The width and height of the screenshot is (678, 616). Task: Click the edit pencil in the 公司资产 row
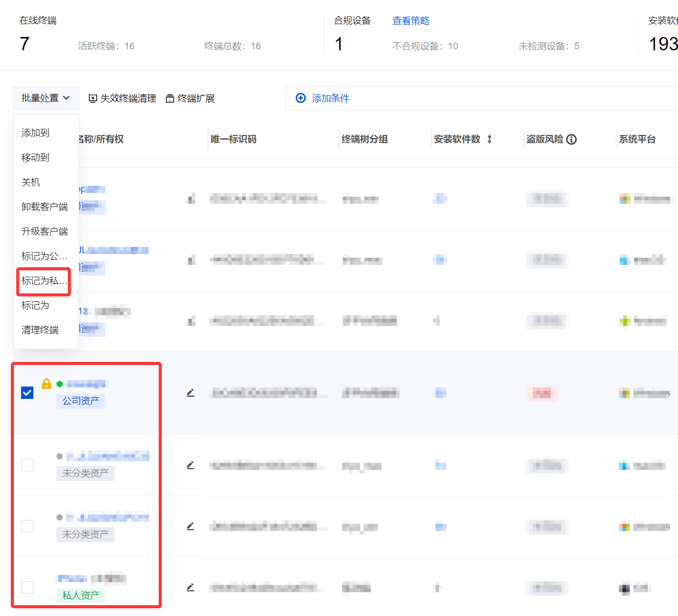point(191,393)
